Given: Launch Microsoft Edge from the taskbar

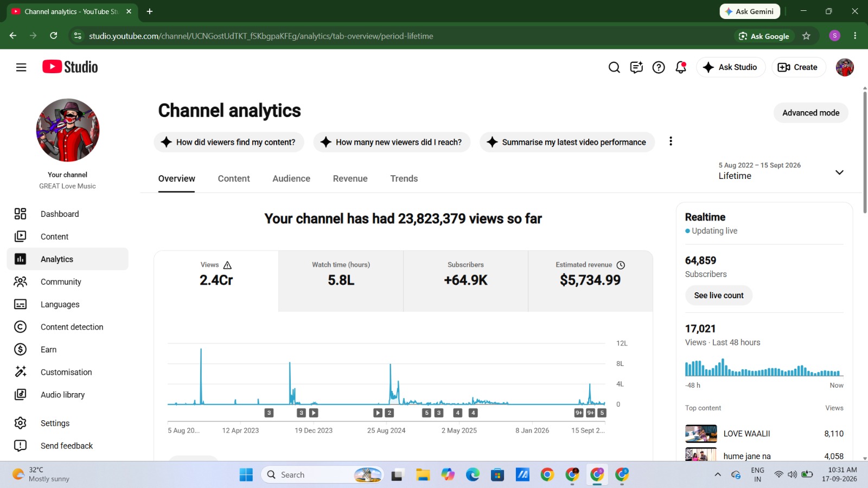Looking at the screenshot, I should (473, 475).
